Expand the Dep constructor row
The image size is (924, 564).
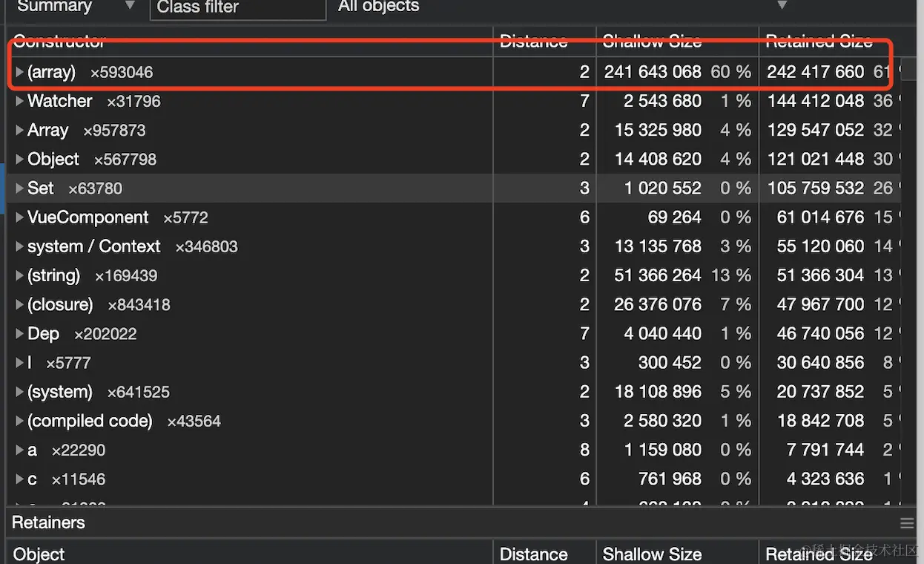[x=19, y=334]
